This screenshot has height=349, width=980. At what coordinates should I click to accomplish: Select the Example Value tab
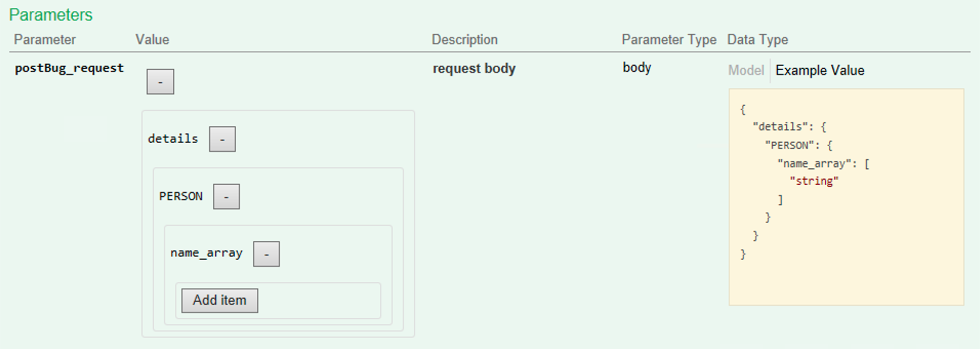pos(819,70)
